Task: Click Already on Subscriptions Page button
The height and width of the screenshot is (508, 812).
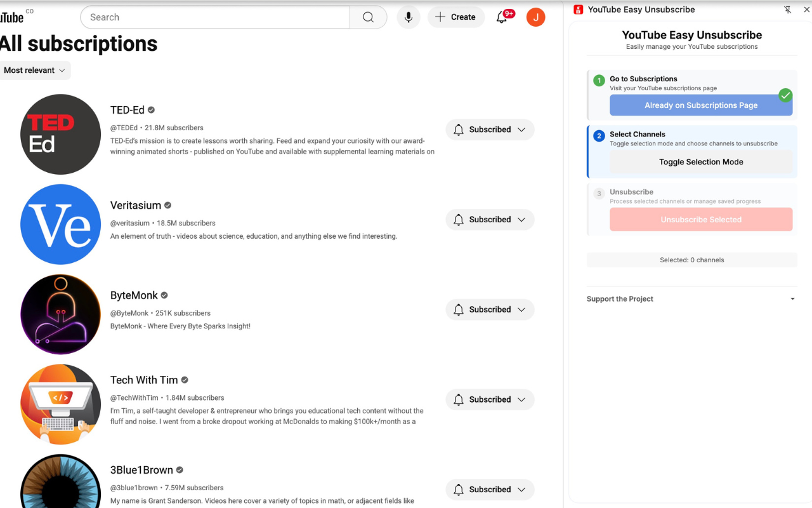Action: point(701,105)
